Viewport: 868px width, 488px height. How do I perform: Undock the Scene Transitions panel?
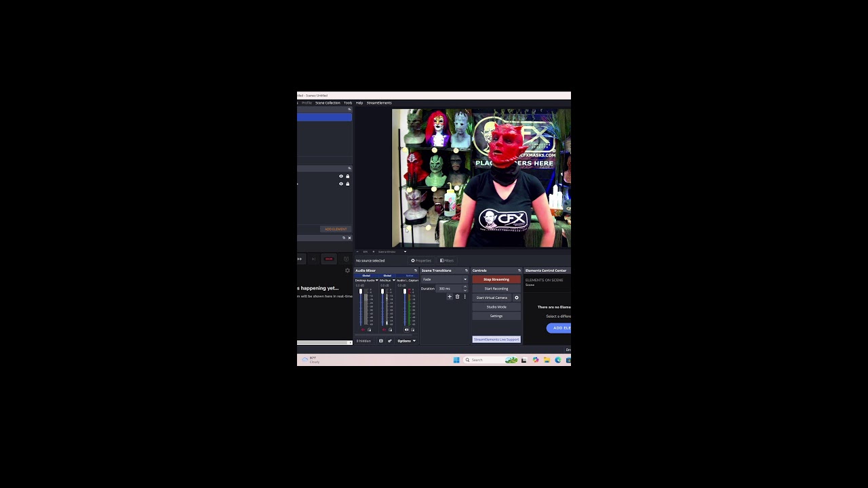(466, 270)
